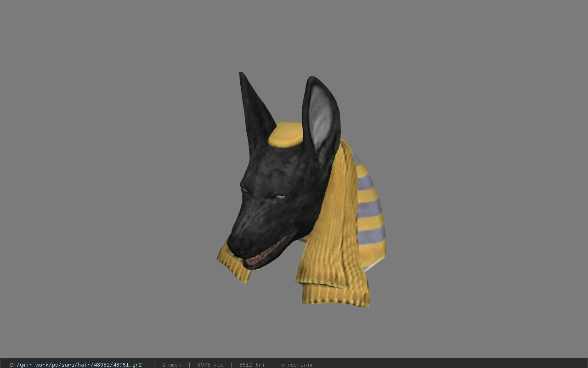Click the "8512 tri" triangle count
The height and width of the screenshot is (368, 588).
pos(252,365)
